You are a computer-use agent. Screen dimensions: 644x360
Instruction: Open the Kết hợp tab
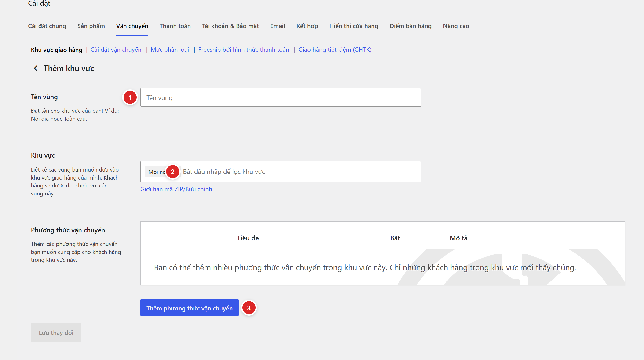(307, 26)
